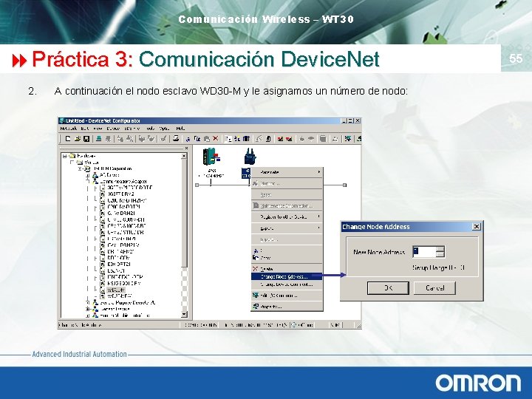
Task: Expand the General Purpose Discrete I/O node
Action: pyautogui.click(x=88, y=302)
